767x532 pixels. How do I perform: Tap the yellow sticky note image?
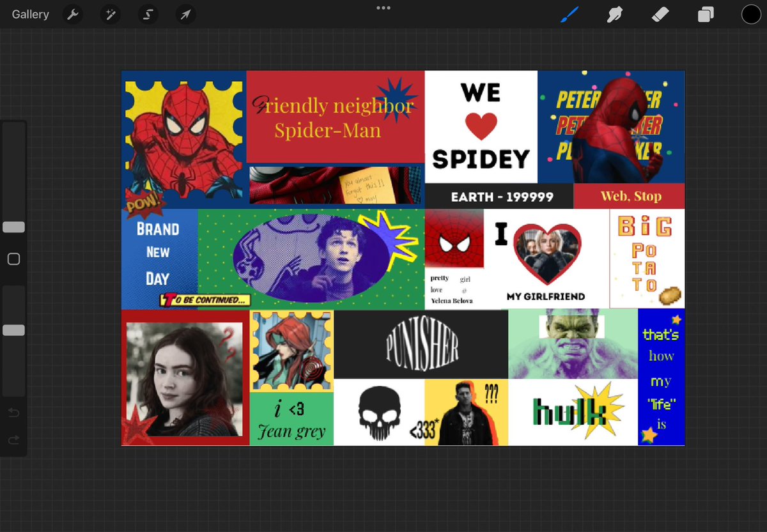point(368,185)
